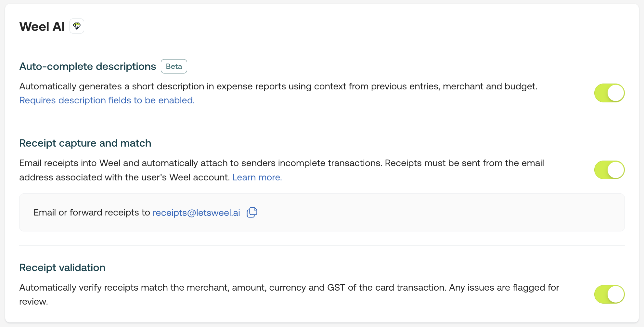Image resolution: width=644 pixels, height=327 pixels.
Task: Toggle the Receipt validation switch
Action: pyautogui.click(x=609, y=294)
